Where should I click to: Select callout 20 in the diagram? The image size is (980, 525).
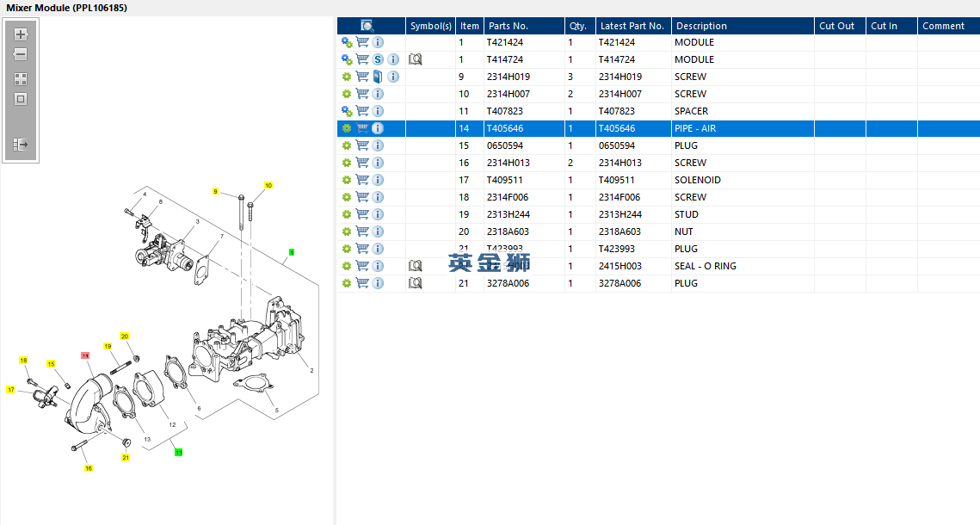[x=125, y=337]
